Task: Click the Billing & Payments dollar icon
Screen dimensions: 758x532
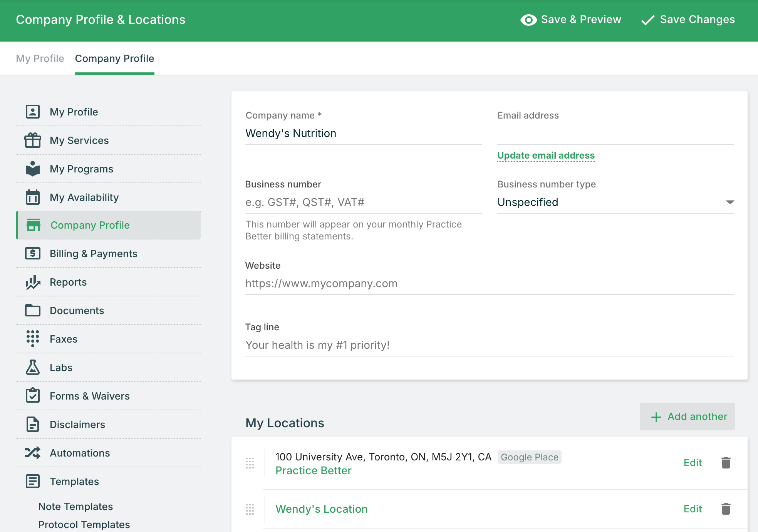Action: tap(33, 253)
